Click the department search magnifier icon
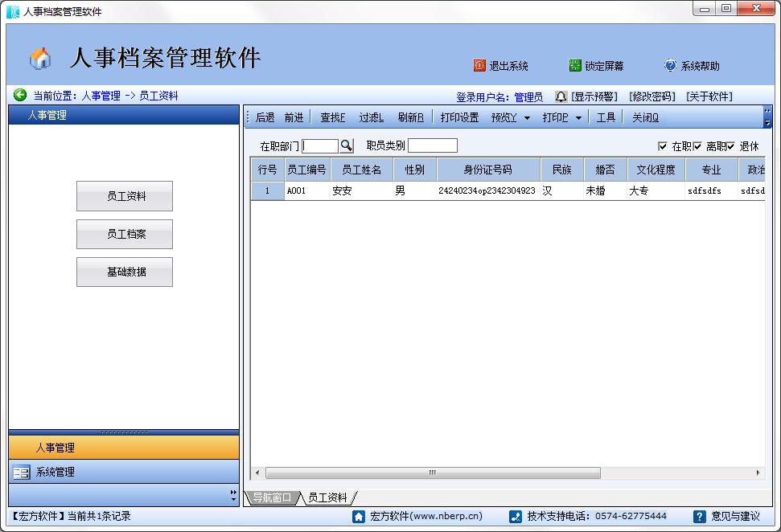 point(346,145)
